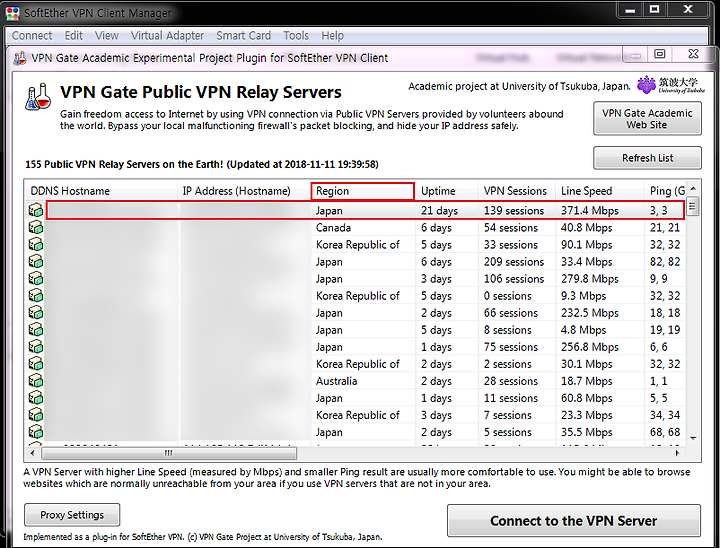Click the horizontal scrollbar thumb
Image resolution: width=720 pixels, height=548 pixels.
[169, 453]
